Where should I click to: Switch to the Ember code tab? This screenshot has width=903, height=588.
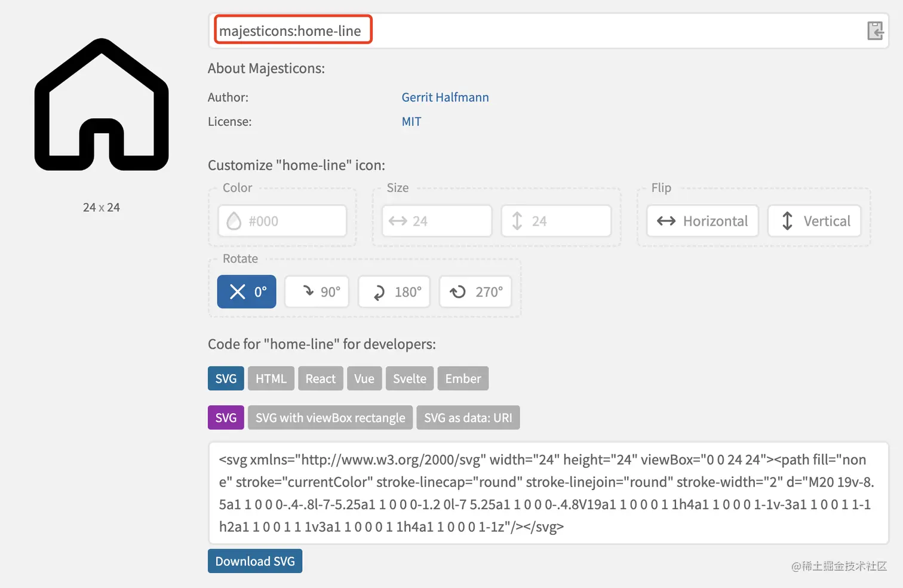[463, 378]
